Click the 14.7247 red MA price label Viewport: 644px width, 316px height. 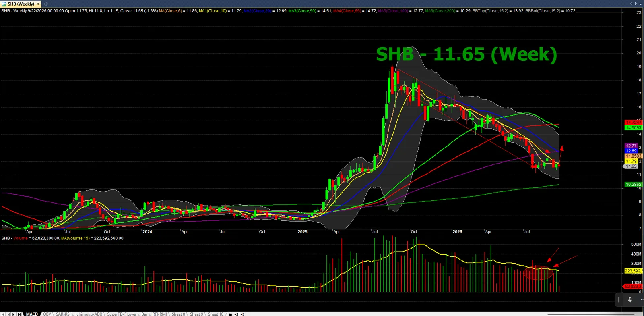[634, 122]
